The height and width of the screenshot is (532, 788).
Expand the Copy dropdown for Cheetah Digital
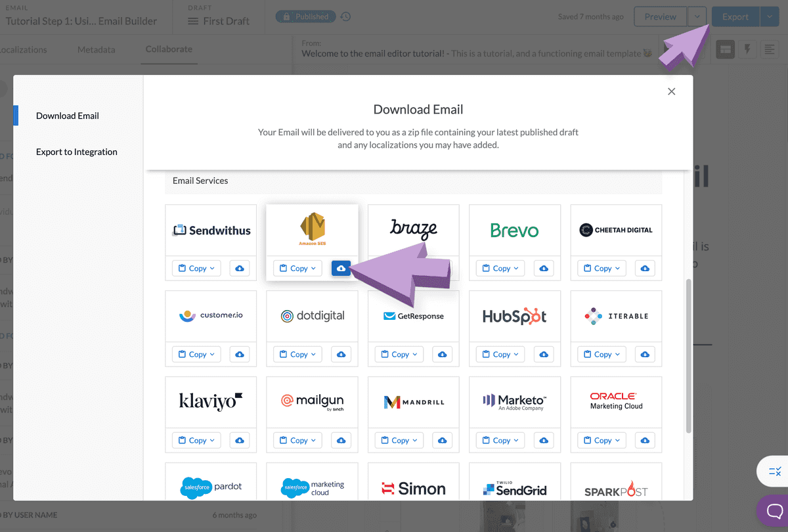602,268
